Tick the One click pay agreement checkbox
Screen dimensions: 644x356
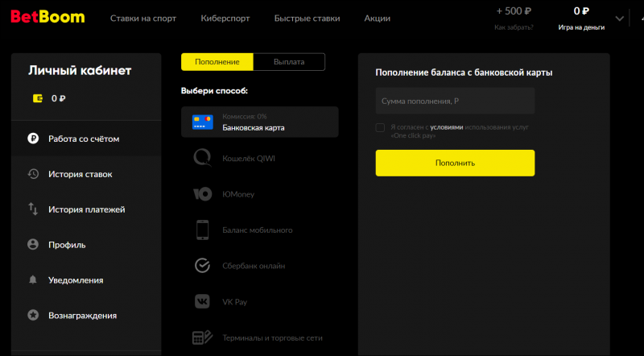pyautogui.click(x=380, y=127)
